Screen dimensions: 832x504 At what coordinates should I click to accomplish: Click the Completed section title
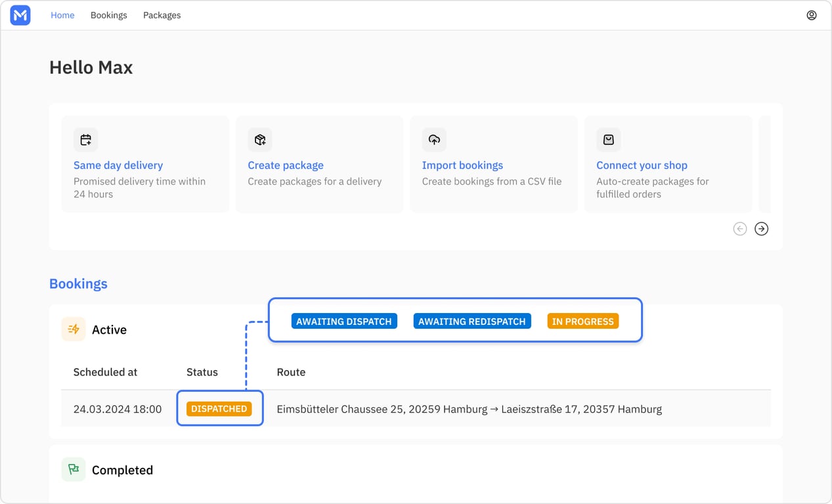(x=122, y=470)
